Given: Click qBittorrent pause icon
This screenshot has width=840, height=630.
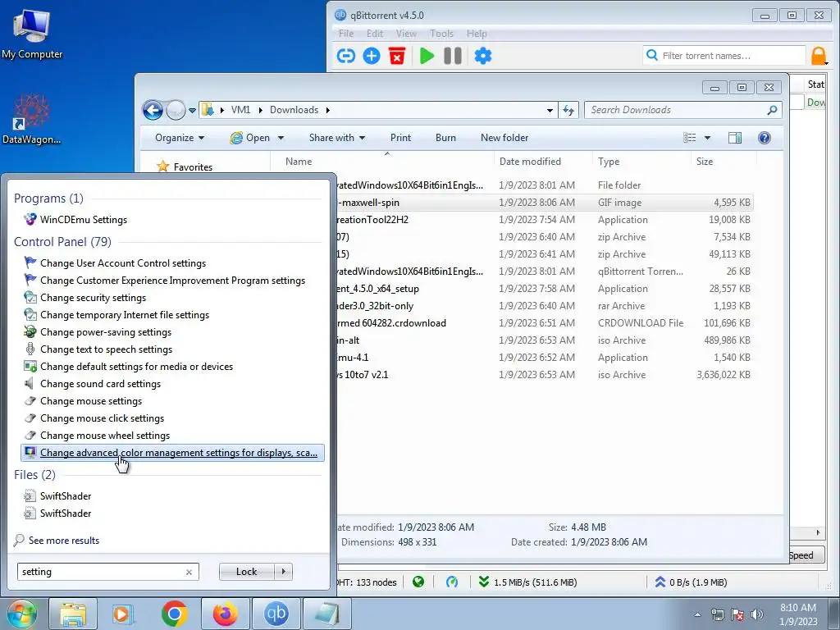Looking at the screenshot, I should [x=453, y=56].
